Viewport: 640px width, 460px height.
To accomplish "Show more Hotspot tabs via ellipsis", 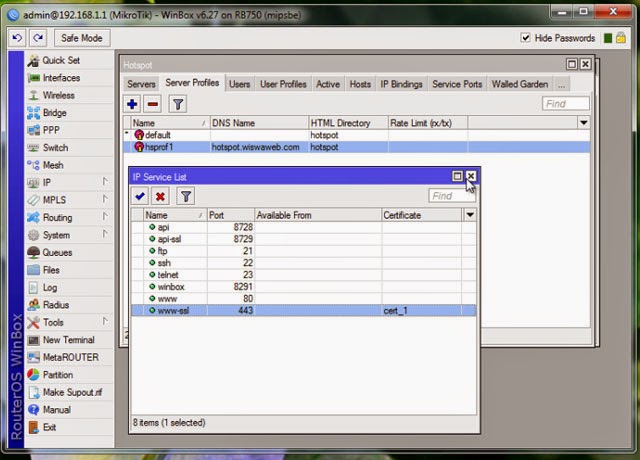I will (562, 84).
